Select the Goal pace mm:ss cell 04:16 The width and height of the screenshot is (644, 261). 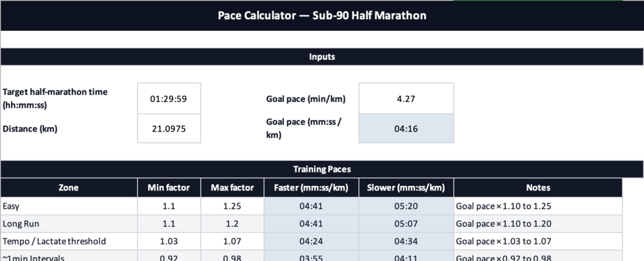(x=406, y=128)
